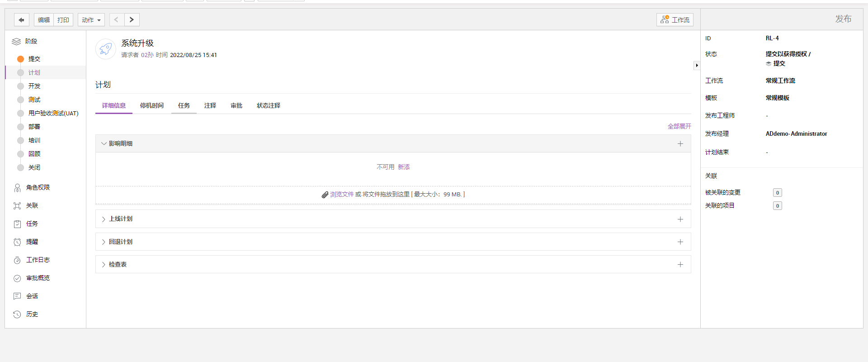Open the 动作 actions dropdown

point(91,20)
